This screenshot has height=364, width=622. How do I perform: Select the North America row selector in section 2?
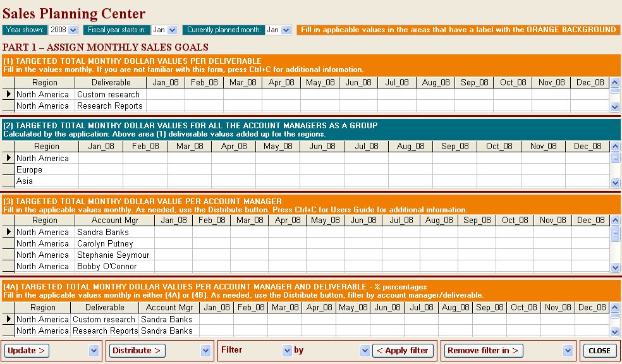click(x=8, y=158)
